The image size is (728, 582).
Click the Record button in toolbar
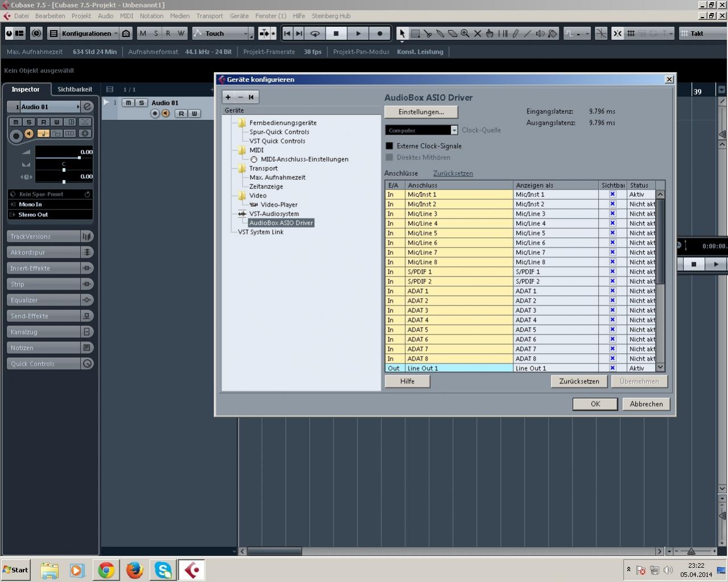coord(380,34)
